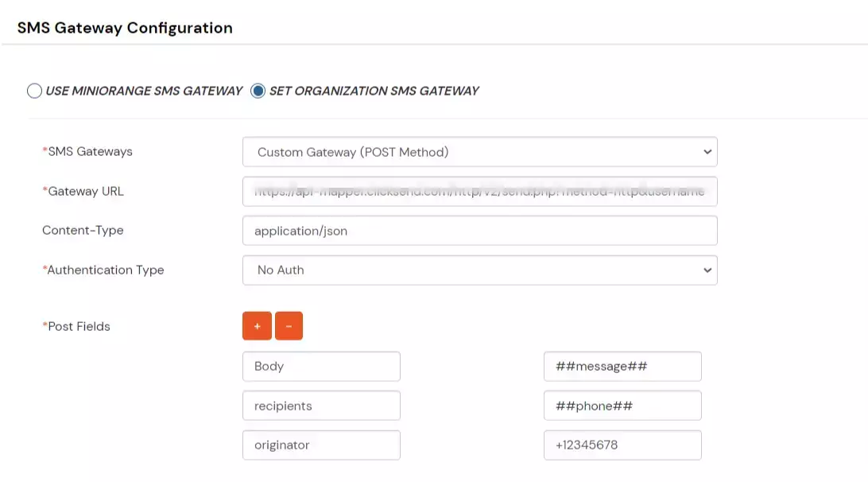Image resolution: width=868 pixels, height=482 pixels.
Task: Click the ##message## value input
Action: click(622, 366)
